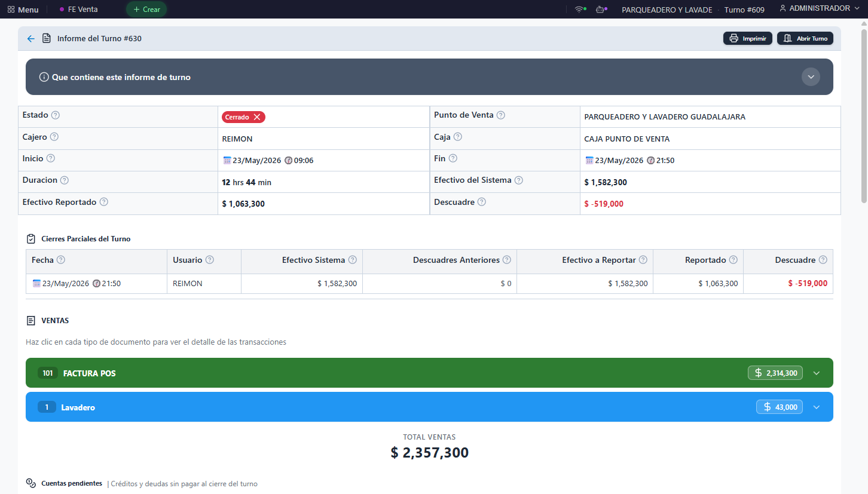
Task: Click the green Crear button
Action: 146,10
